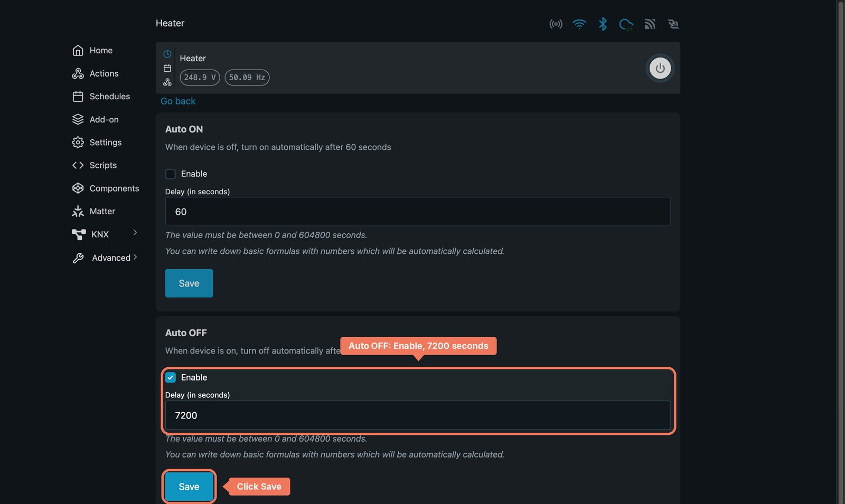Expand the Advanced submenu chevron
Screen dimensions: 845x504
tap(135, 257)
